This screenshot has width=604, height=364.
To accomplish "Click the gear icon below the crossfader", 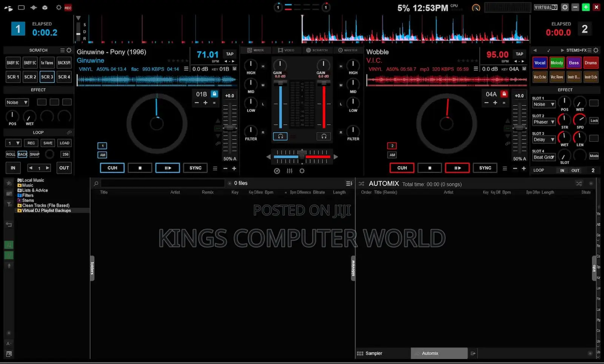I will point(302,171).
